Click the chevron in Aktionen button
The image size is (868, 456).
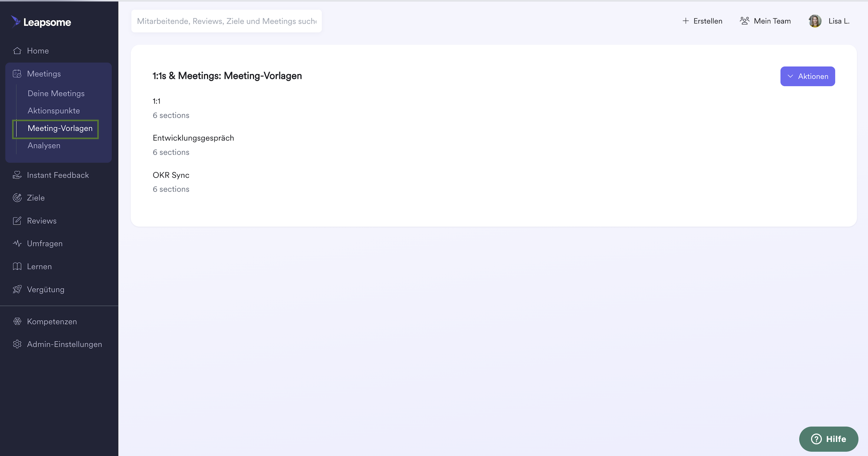pos(790,76)
